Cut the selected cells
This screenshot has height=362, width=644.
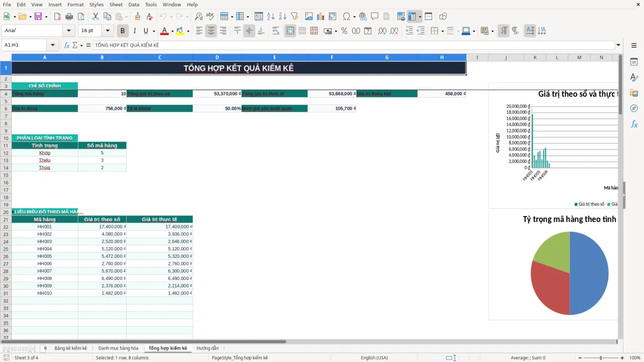click(96, 17)
